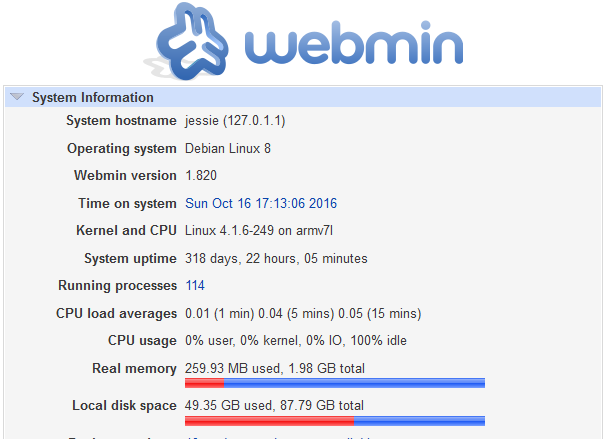The width and height of the screenshot is (605, 439).
Task: Click the Debian Linux 8 operating system value
Action: (x=228, y=149)
